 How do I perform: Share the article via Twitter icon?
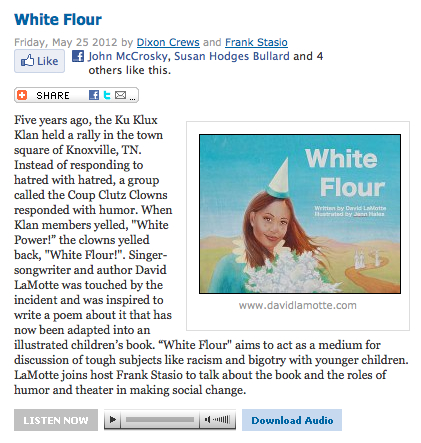[x=107, y=95]
